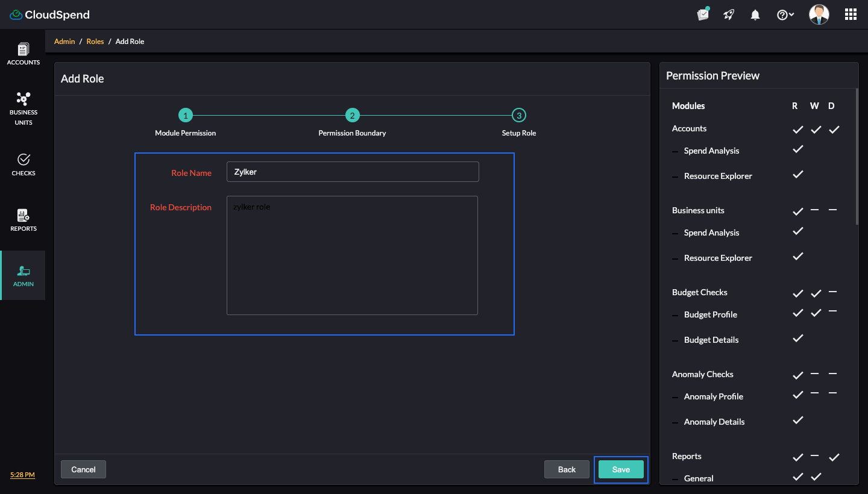Click inside the Role Name field
868x494 pixels.
(352, 172)
